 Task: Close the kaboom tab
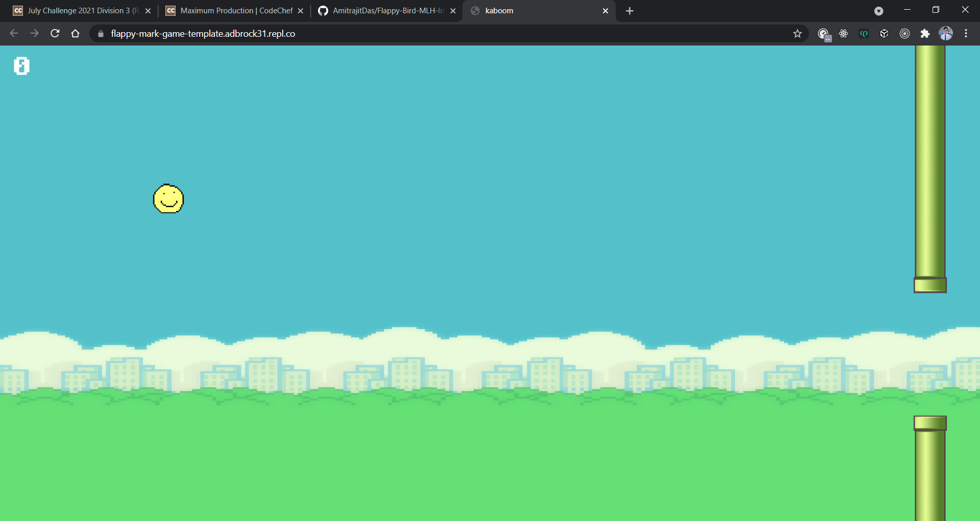(605, 11)
